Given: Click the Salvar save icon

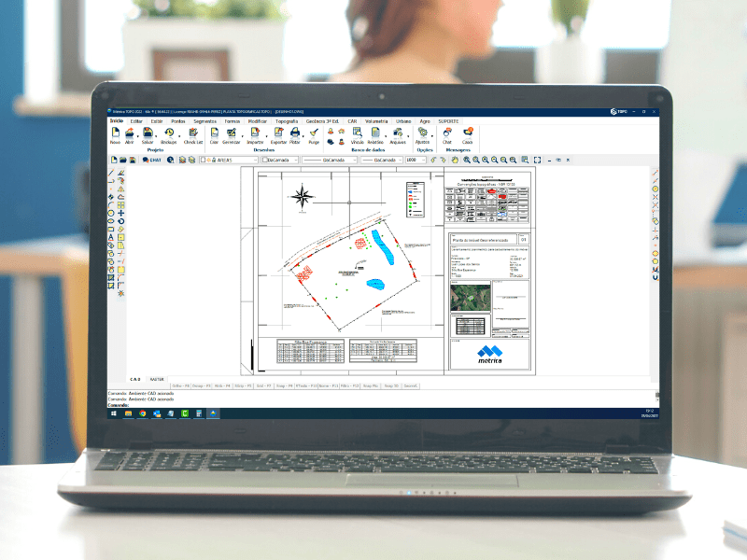Looking at the screenshot, I should coord(148,134).
